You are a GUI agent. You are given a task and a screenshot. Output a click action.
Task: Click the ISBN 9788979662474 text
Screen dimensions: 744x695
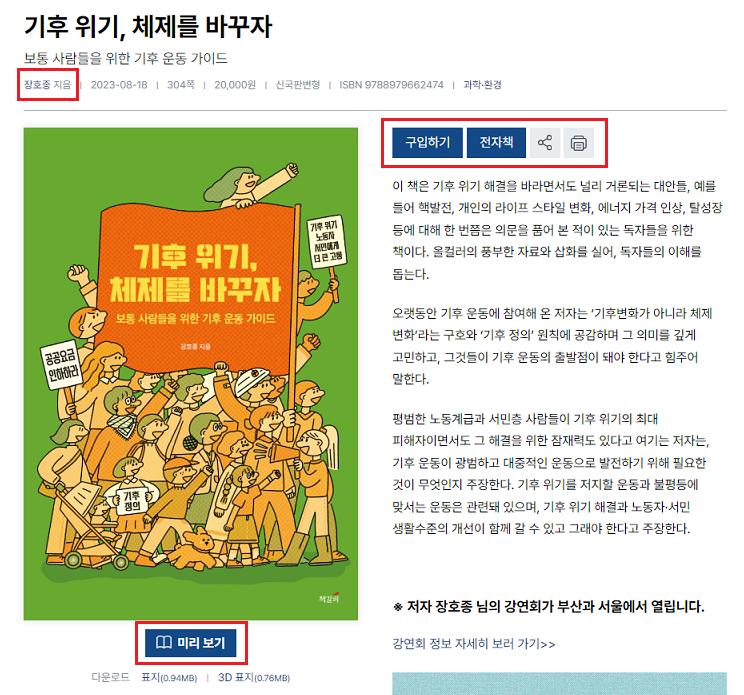pos(391,85)
